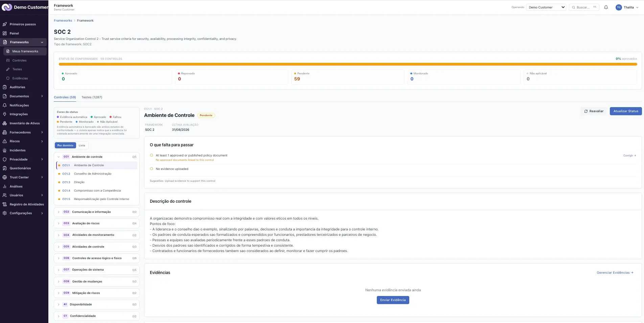
Task: Select control CC1.5 Responsabilização pelo Controle Interno
Action: (97, 199)
